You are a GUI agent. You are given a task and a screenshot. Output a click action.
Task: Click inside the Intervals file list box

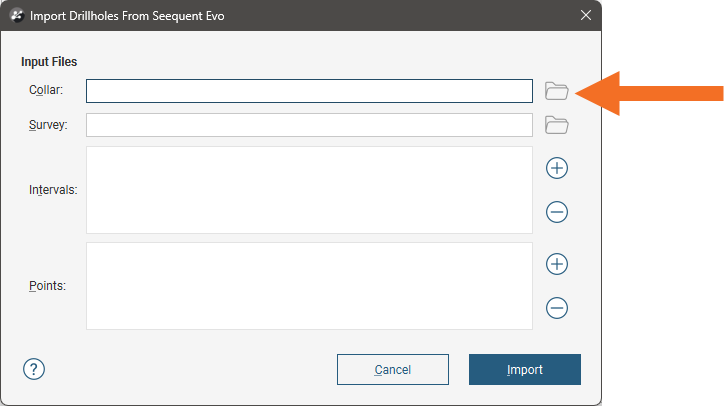pyautogui.click(x=309, y=190)
